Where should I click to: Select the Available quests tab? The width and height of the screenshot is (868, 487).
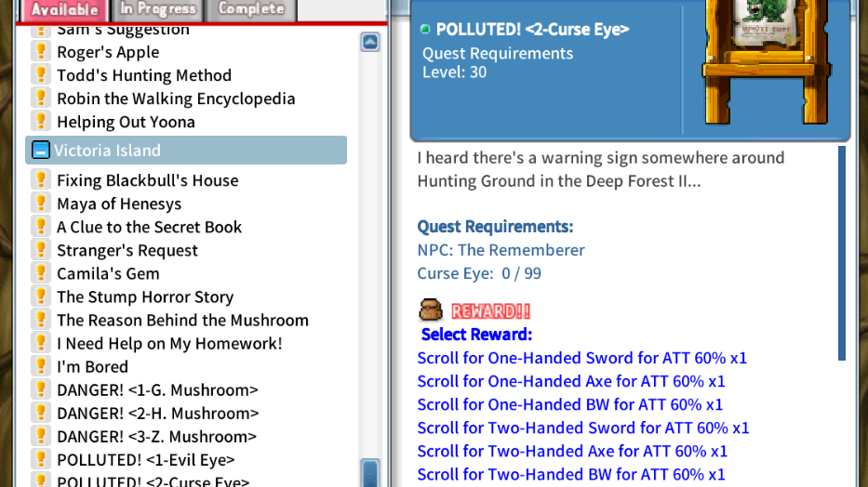[x=64, y=10]
